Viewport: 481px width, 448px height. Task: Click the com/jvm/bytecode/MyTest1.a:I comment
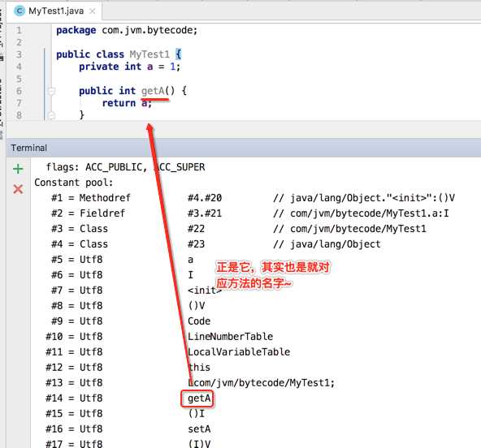[361, 213]
